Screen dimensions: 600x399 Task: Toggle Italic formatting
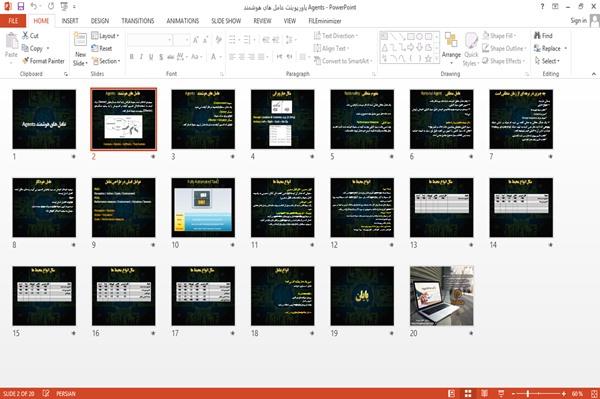coord(141,57)
